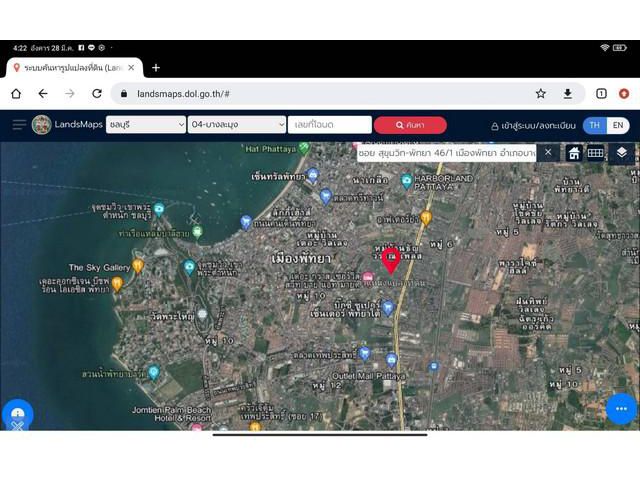Click the LandsMaps logo
This screenshot has height=480, width=640.
pyautogui.click(x=42, y=125)
